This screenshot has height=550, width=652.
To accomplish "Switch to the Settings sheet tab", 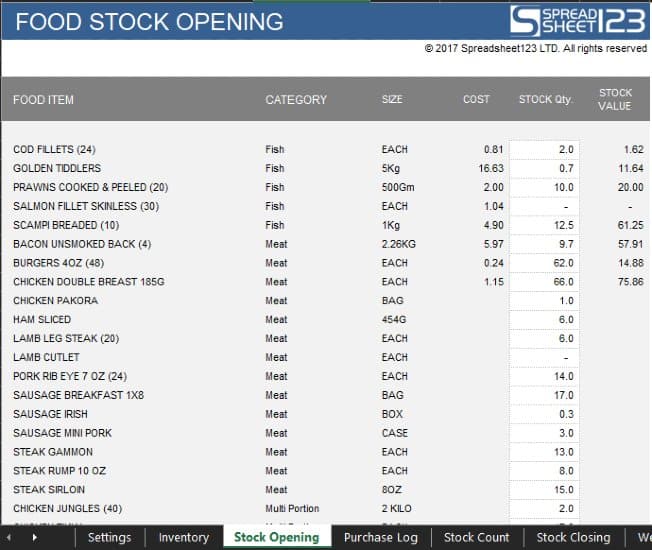I will pyautogui.click(x=109, y=537).
